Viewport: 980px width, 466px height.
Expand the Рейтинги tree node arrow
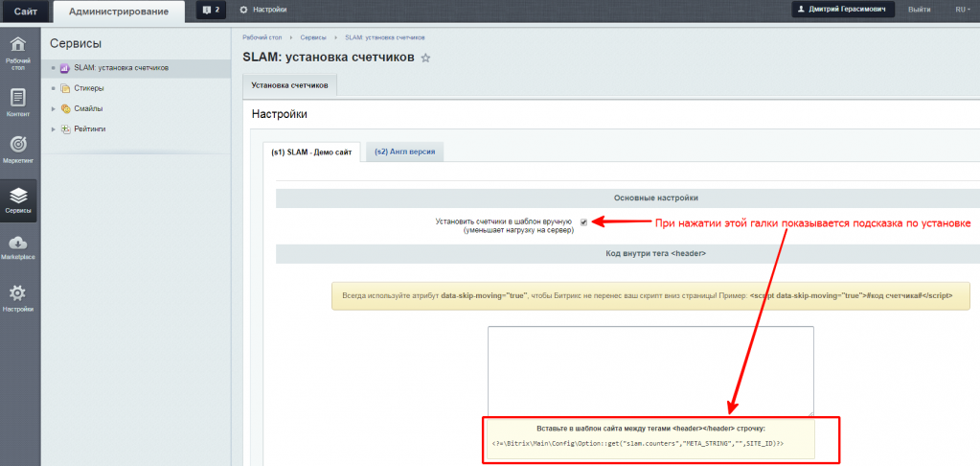pyautogui.click(x=54, y=128)
